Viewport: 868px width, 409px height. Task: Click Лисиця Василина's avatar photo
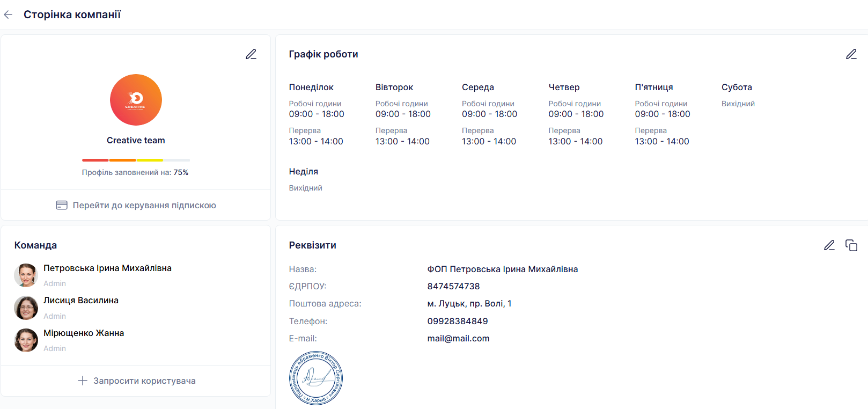click(26, 308)
